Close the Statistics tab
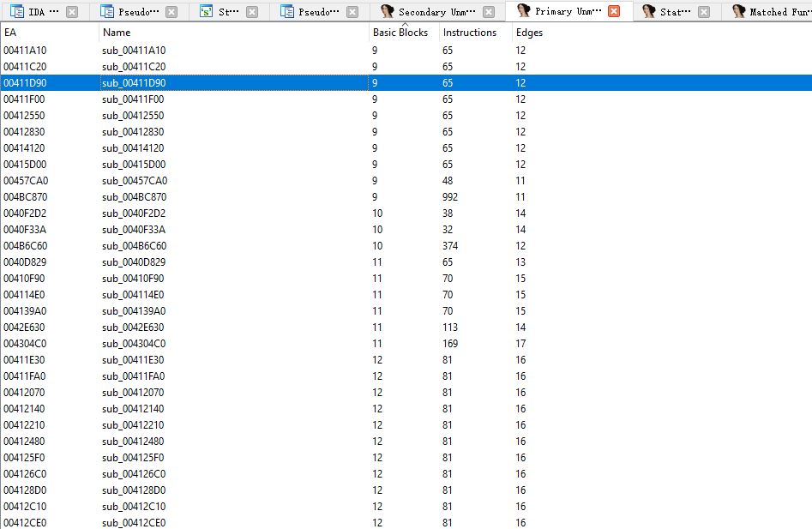 704,12
